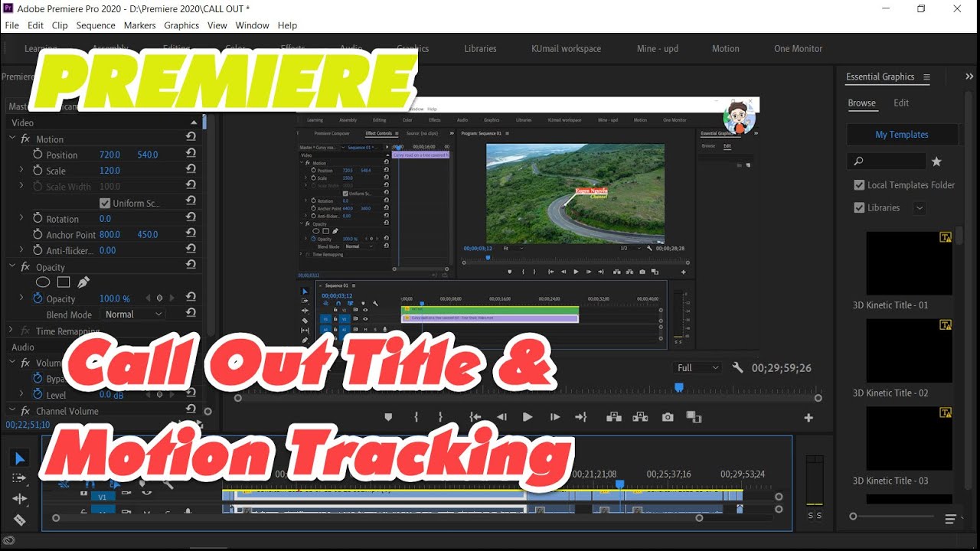Add marker in Program monitor
This screenshot has height=551, width=980.
point(388,417)
